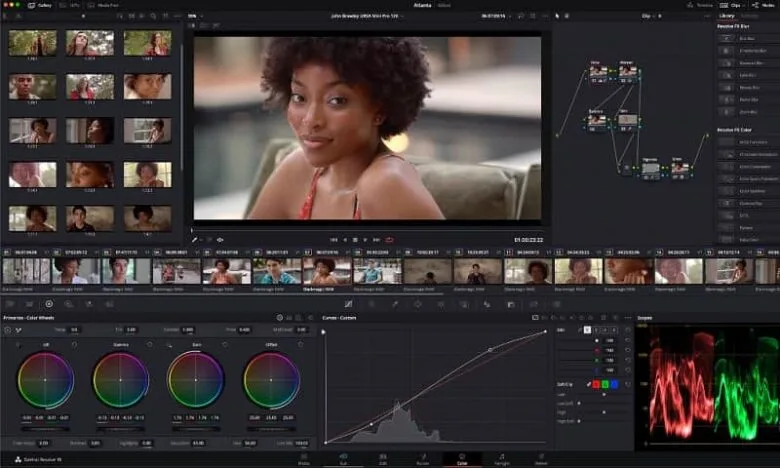
Task: Switch to the Cut page
Action: pos(343,459)
